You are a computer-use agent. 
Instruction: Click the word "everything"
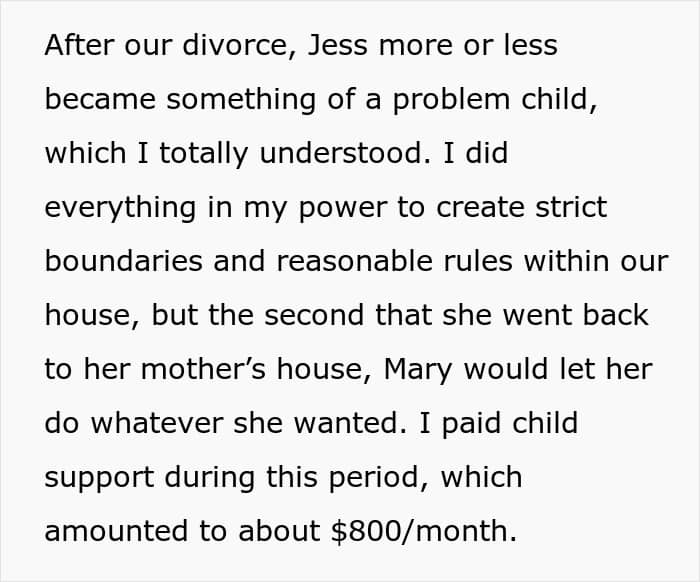click(x=120, y=208)
